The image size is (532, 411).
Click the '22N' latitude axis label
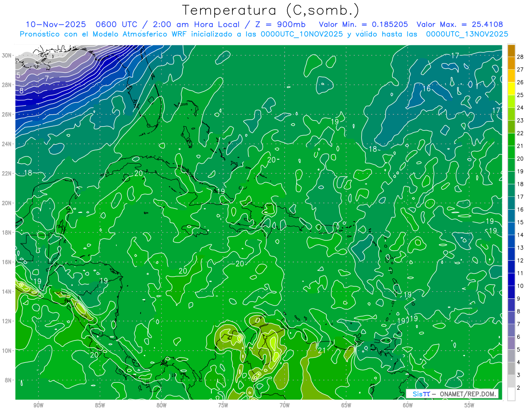point(7,173)
